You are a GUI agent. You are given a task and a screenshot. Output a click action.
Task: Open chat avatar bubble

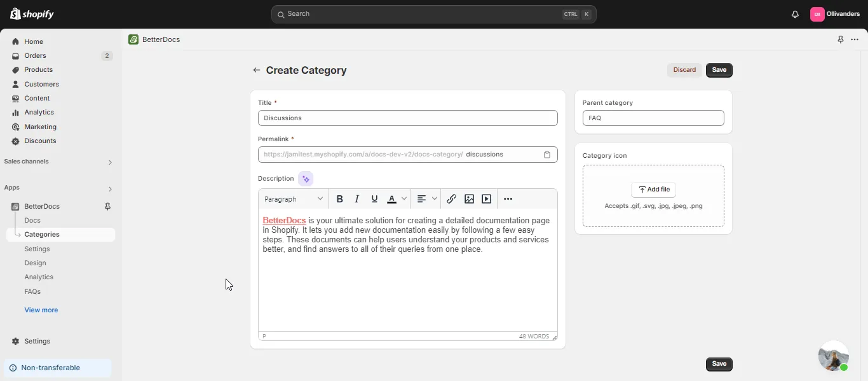(x=834, y=356)
